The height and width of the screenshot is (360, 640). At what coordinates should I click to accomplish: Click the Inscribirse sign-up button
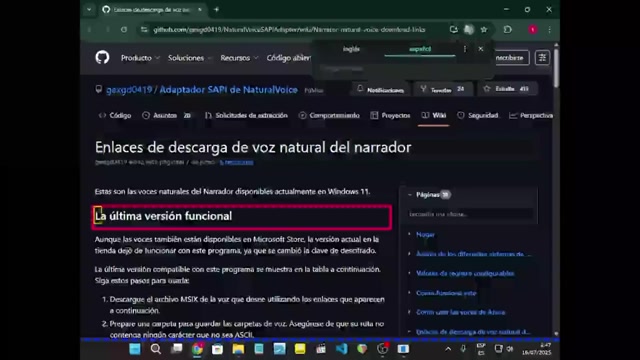click(511, 58)
